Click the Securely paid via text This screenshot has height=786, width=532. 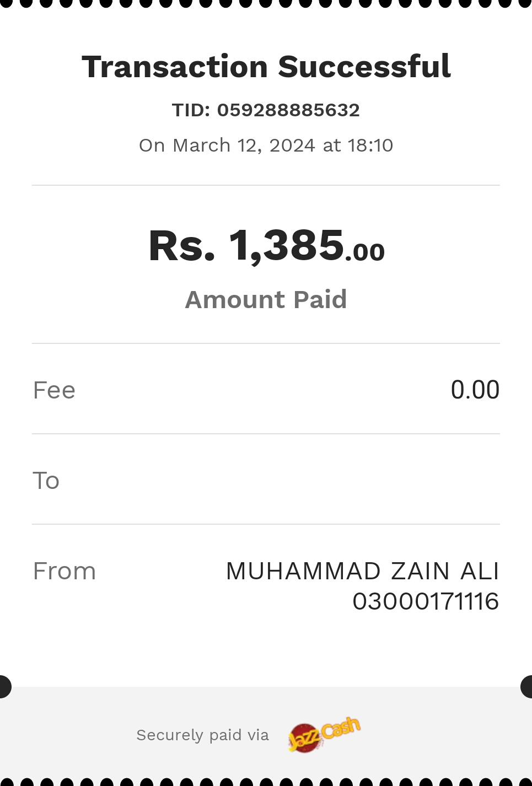(202, 735)
